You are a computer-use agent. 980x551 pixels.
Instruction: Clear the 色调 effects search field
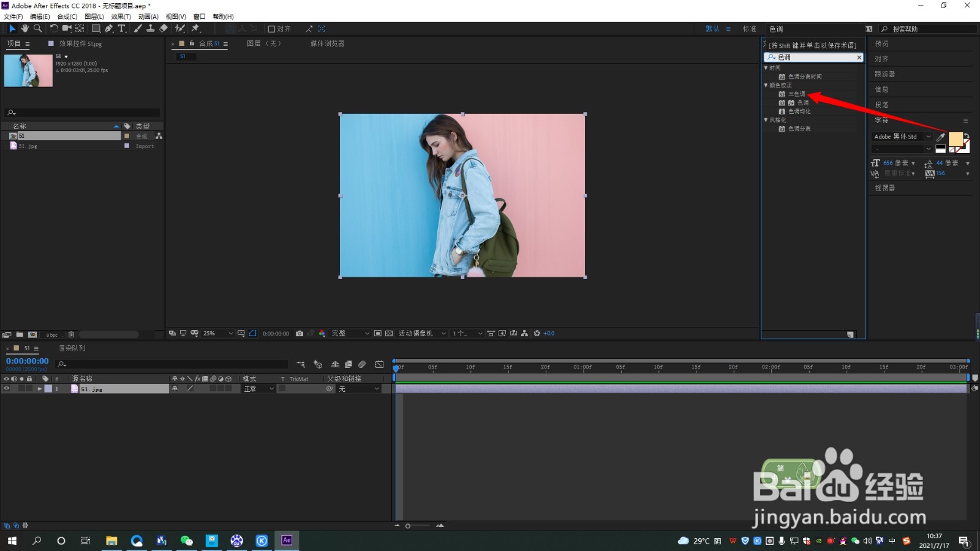[x=859, y=57]
